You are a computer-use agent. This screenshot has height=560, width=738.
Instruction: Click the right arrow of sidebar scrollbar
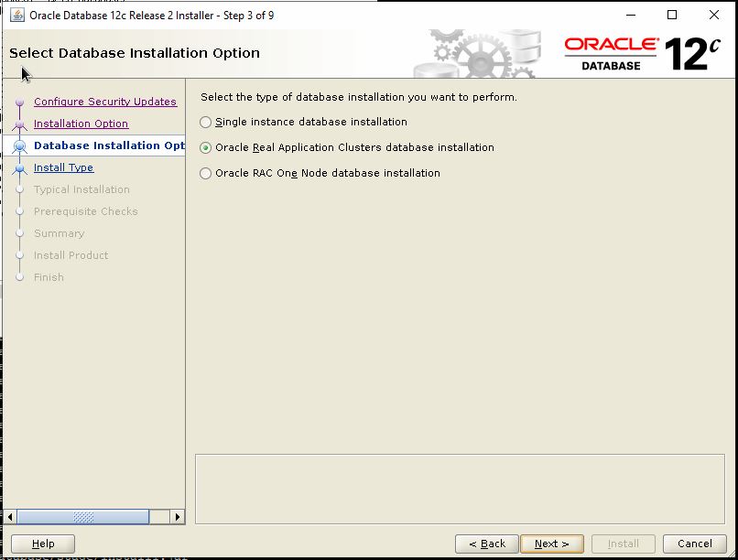178,517
